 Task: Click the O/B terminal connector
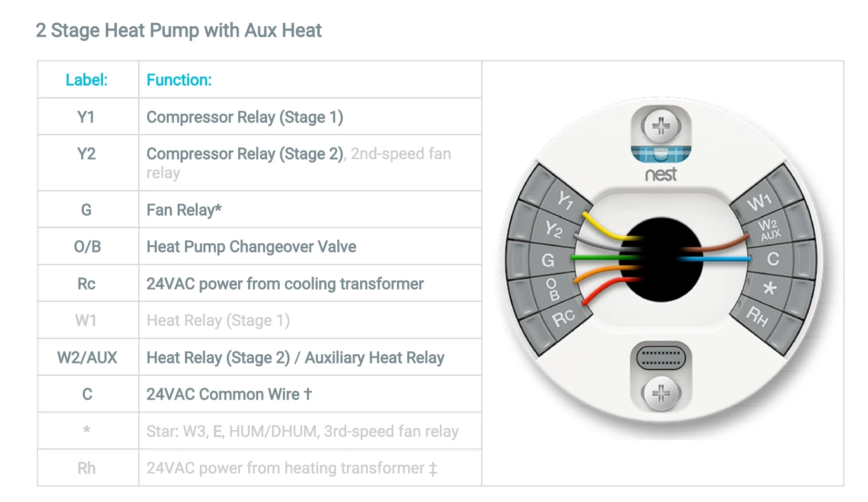tap(552, 290)
